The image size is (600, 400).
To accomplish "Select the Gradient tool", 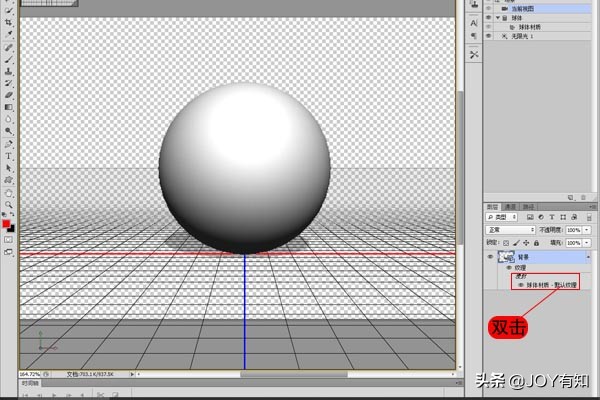I will coord(9,107).
